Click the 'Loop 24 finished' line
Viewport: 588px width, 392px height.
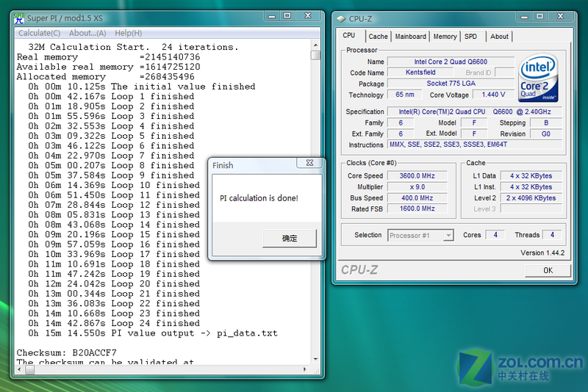point(114,323)
